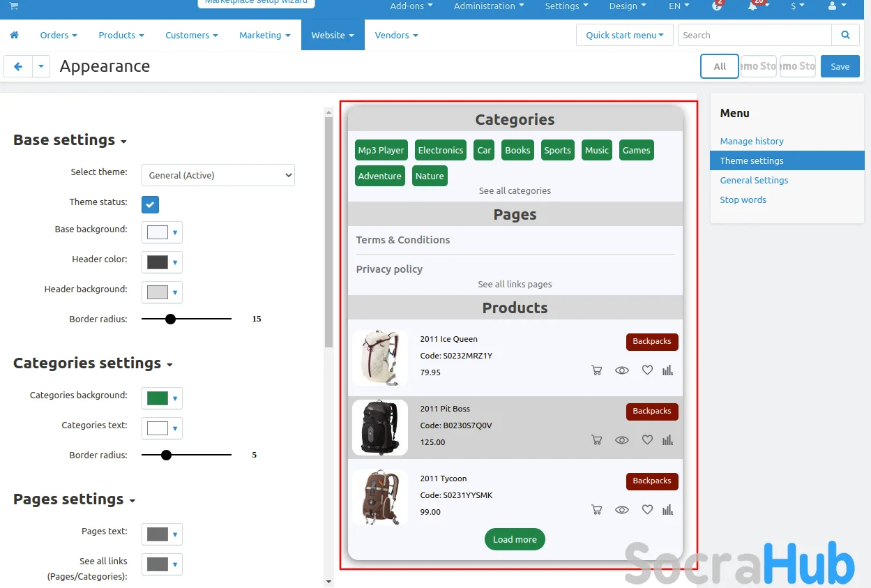Click compare chart icon for 2011 Tycoon
The height and width of the screenshot is (588, 871).
[667, 510]
